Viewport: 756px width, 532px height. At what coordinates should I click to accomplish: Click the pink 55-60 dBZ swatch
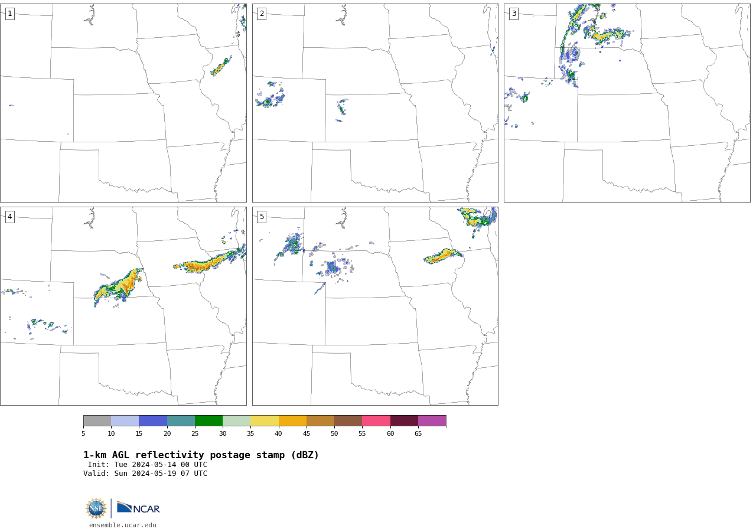[376, 421]
